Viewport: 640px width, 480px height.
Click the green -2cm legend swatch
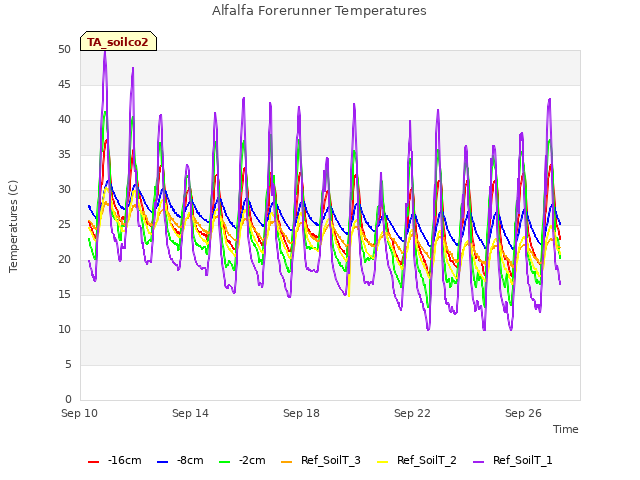pos(224,462)
